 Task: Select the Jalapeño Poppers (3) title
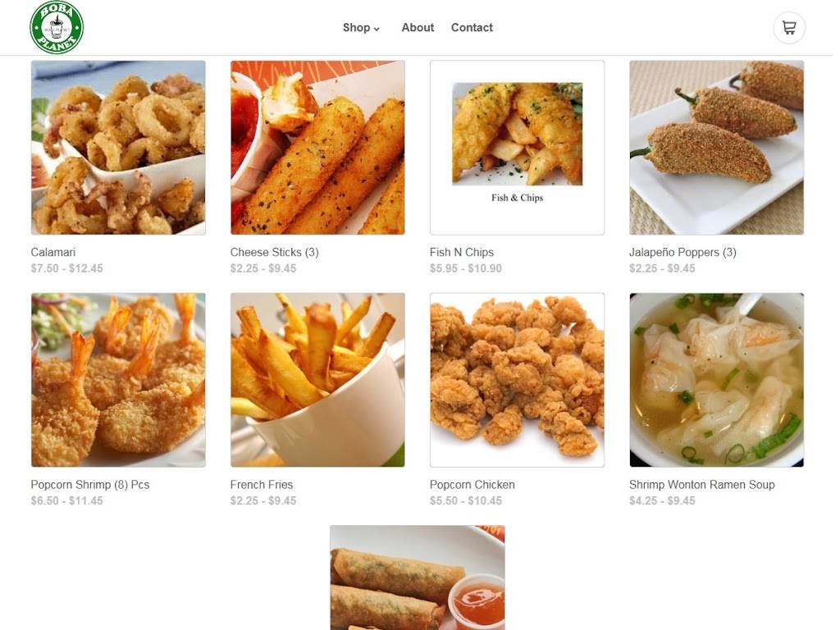682,253
